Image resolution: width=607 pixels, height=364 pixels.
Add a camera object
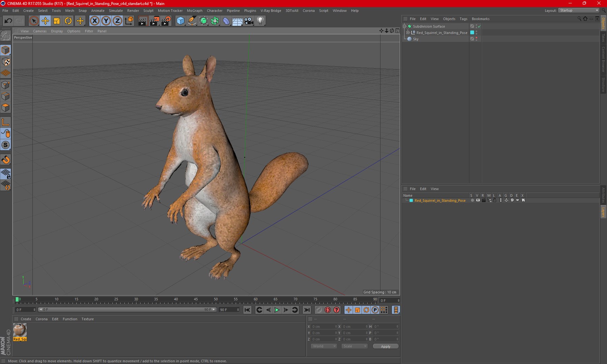pos(249,21)
